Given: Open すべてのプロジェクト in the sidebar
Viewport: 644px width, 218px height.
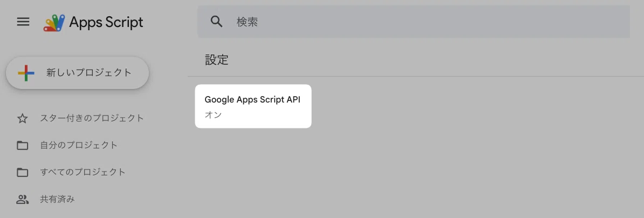Looking at the screenshot, I should [71, 172].
